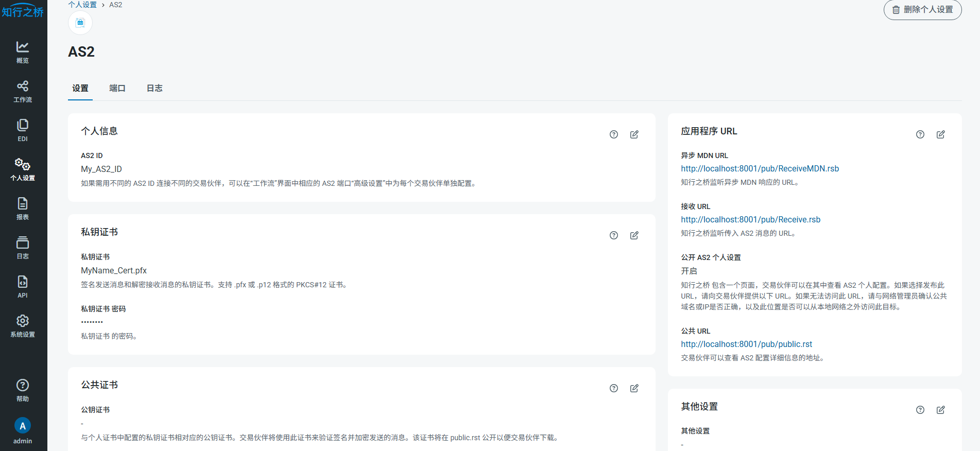Edit the 个人信息 section
The height and width of the screenshot is (451, 980).
click(634, 134)
